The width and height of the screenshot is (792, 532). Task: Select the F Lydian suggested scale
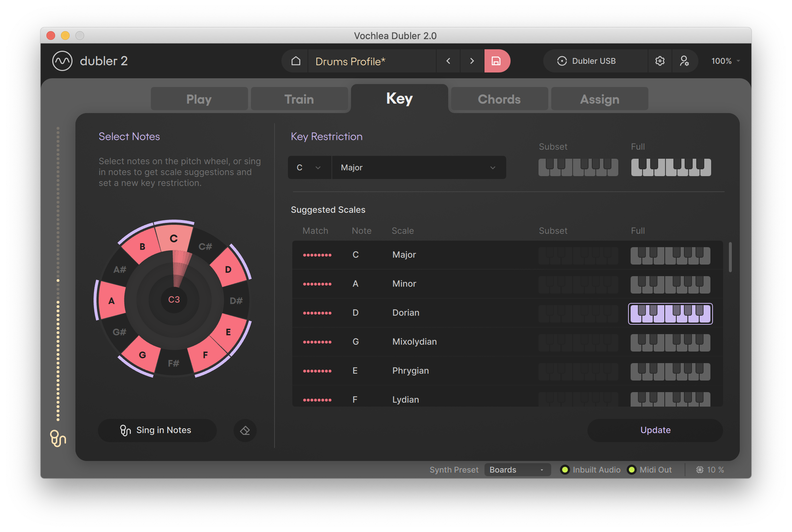click(508, 396)
